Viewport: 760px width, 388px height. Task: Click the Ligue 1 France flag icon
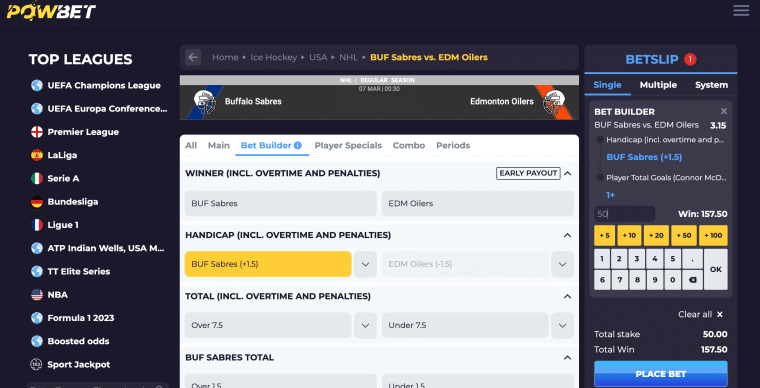click(x=37, y=225)
